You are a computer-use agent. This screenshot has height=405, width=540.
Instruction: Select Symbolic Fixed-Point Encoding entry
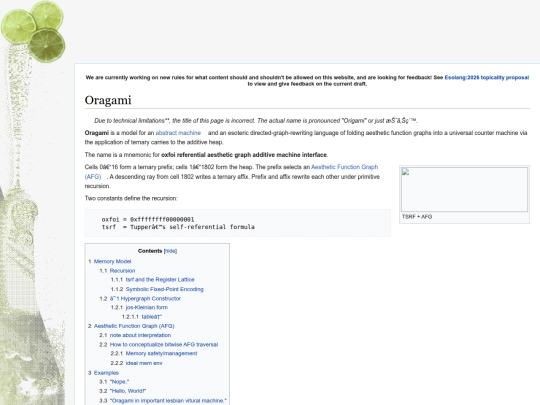[164, 289]
